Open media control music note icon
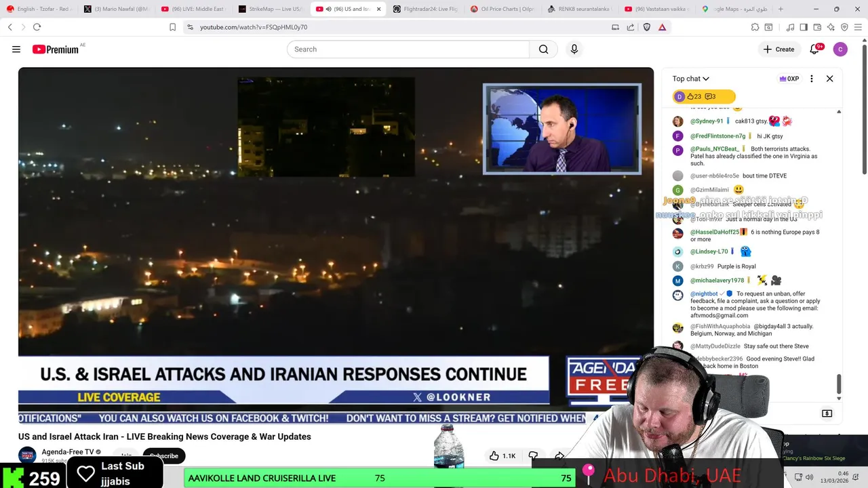 (x=790, y=27)
